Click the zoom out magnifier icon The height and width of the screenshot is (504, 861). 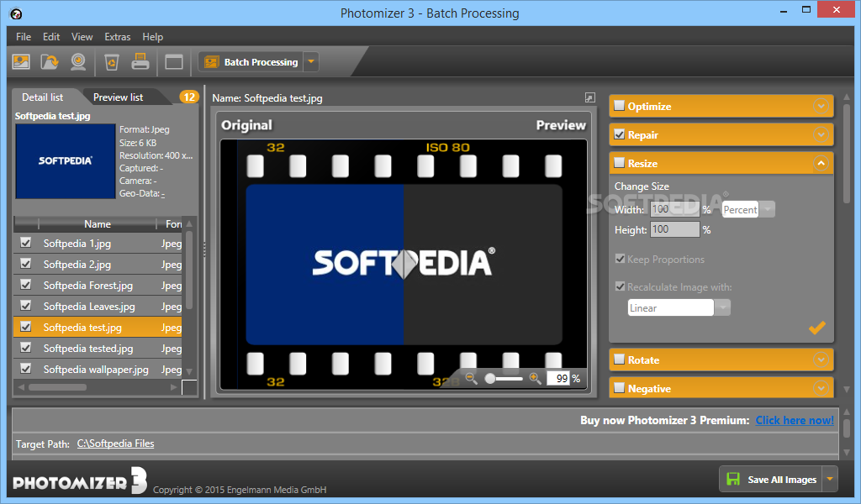coord(471,378)
